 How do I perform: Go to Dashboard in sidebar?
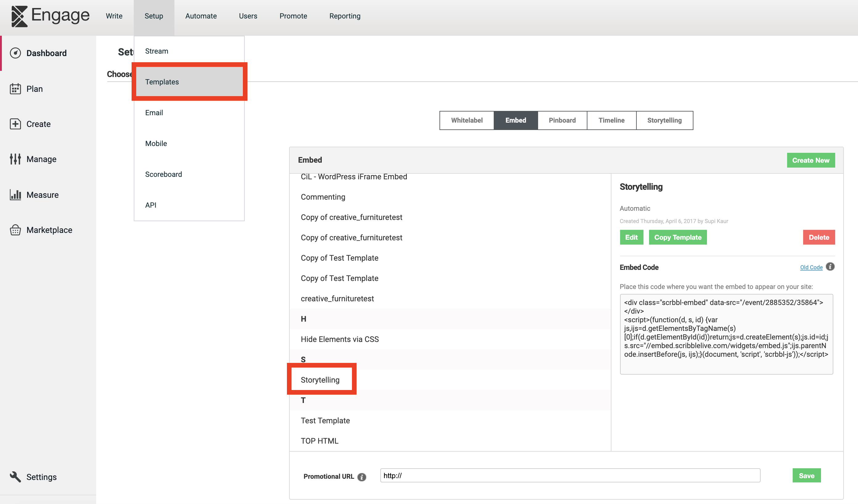(46, 53)
